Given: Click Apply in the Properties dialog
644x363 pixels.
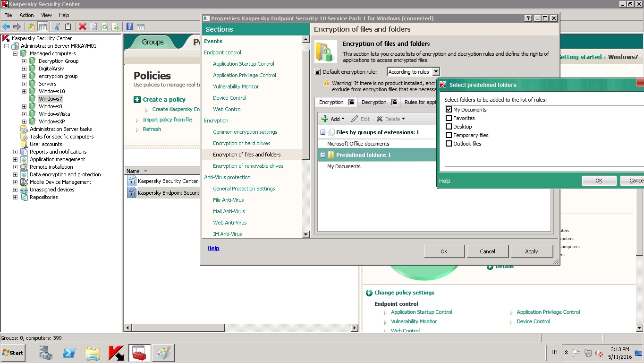Looking at the screenshot, I should click(x=531, y=251).
